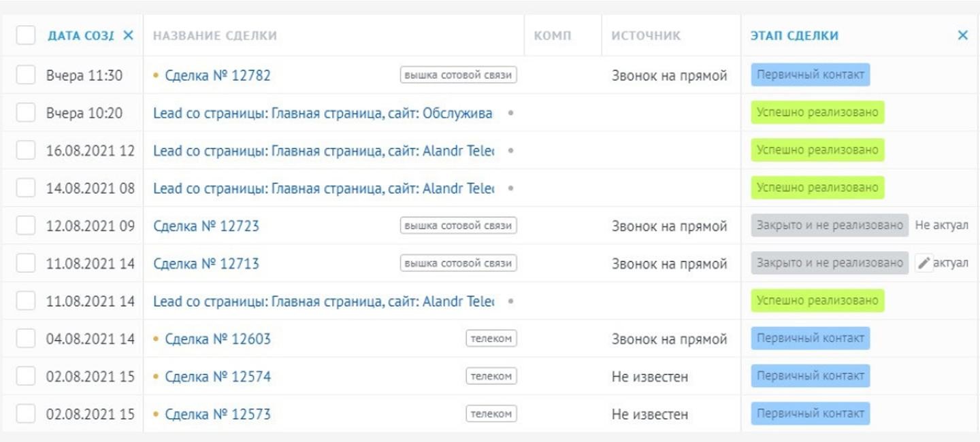Click the Не актуал reason in deal 12723 row
The image size is (980, 442).
click(941, 226)
